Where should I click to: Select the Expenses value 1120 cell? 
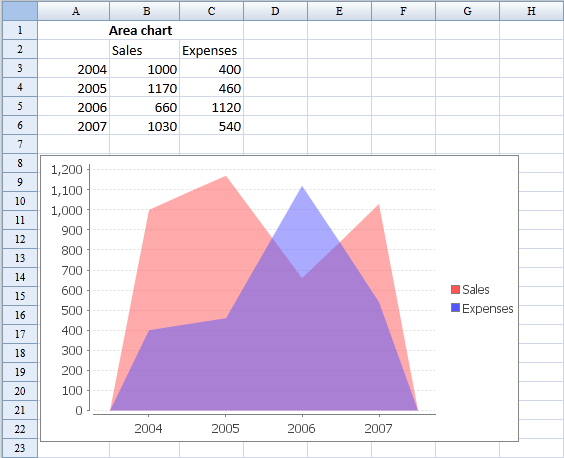pyautogui.click(x=212, y=106)
